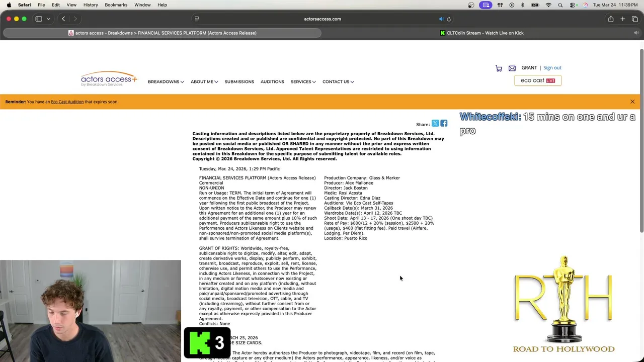
Task: Open the messages envelope icon
Action: coord(512,68)
